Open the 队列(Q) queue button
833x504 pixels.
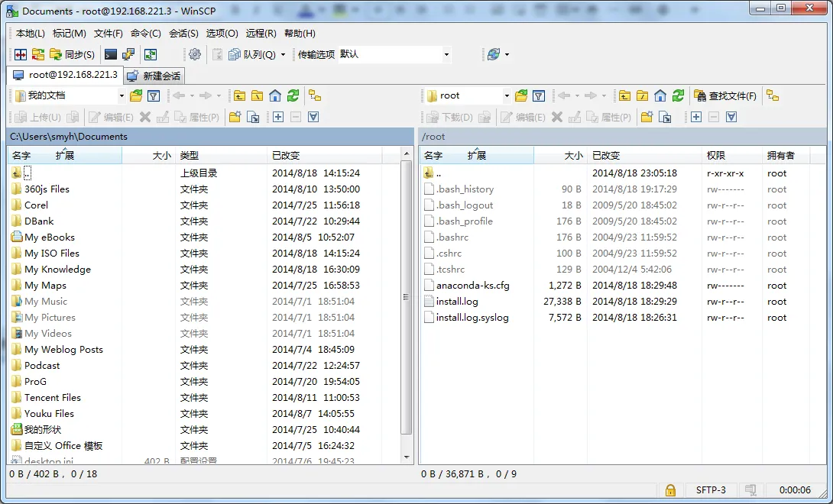click(x=252, y=54)
